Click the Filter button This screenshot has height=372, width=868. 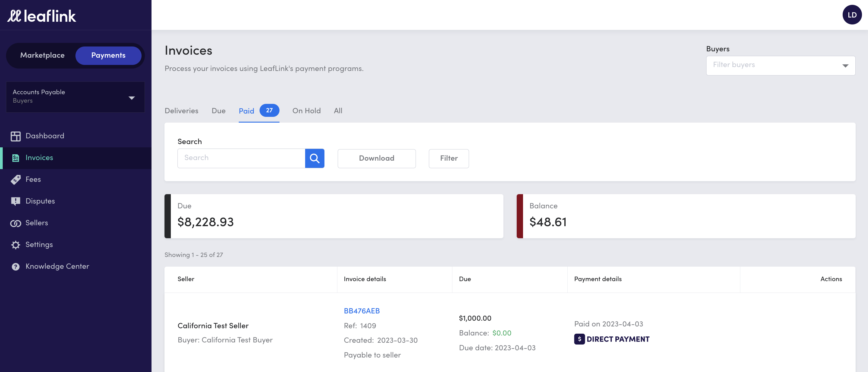point(448,158)
